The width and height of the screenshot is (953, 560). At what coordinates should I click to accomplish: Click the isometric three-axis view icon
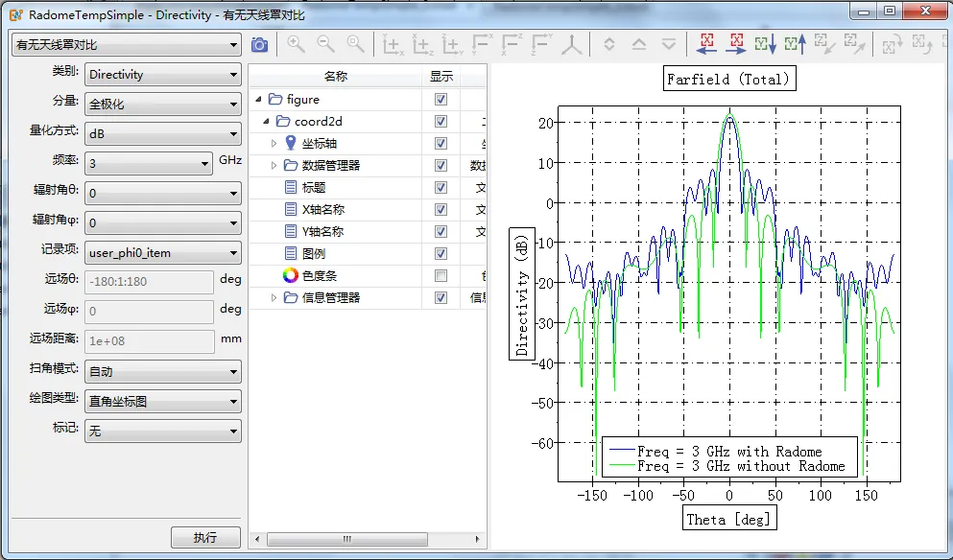571,44
